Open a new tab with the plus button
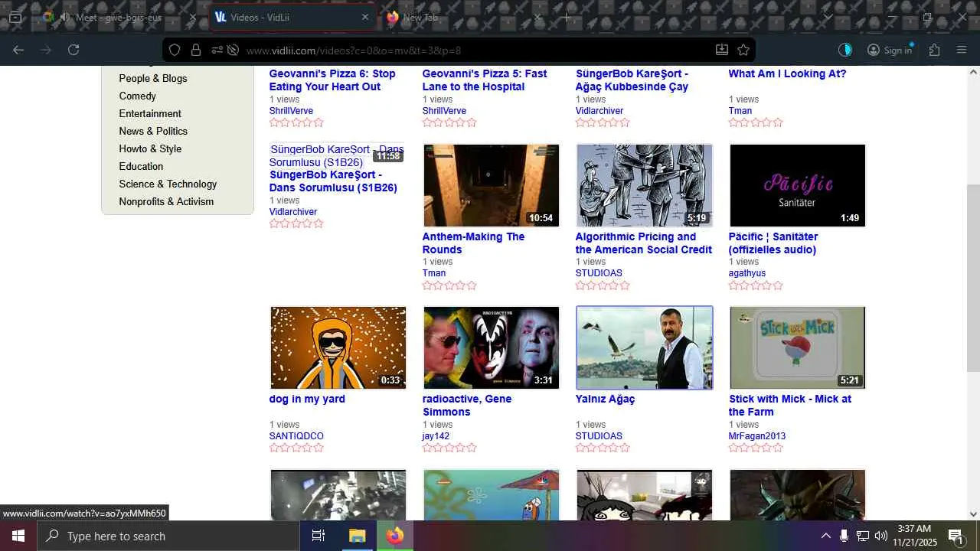 click(566, 17)
